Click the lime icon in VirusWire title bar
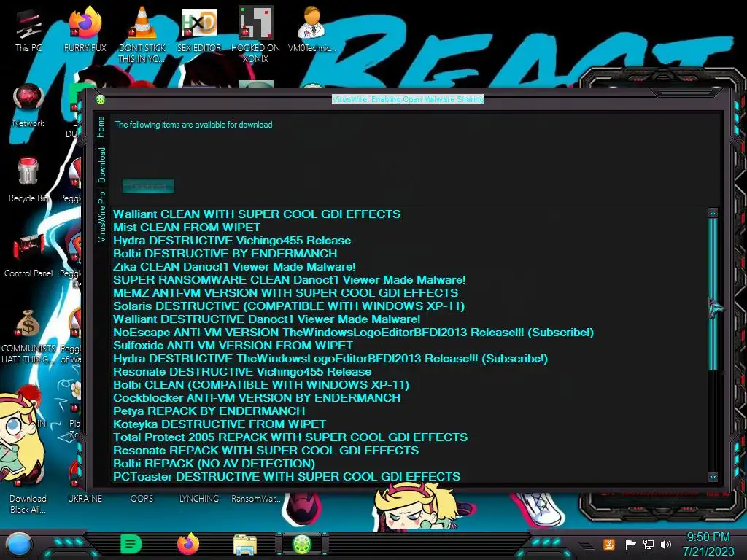This screenshot has width=747, height=560. point(101,99)
